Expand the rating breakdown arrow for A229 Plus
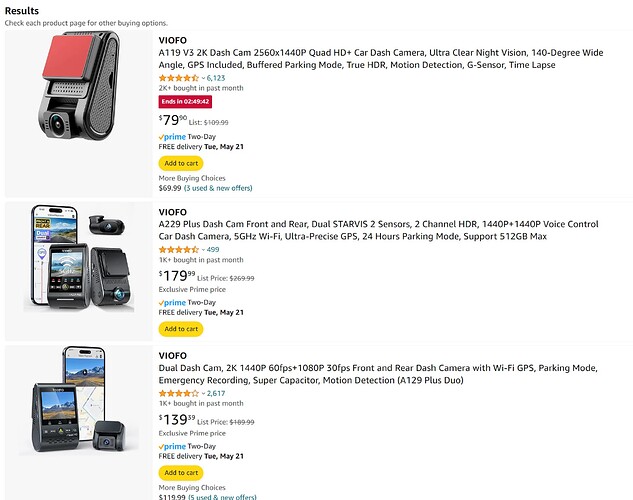Screen dimensions: 633x500 click(x=203, y=249)
